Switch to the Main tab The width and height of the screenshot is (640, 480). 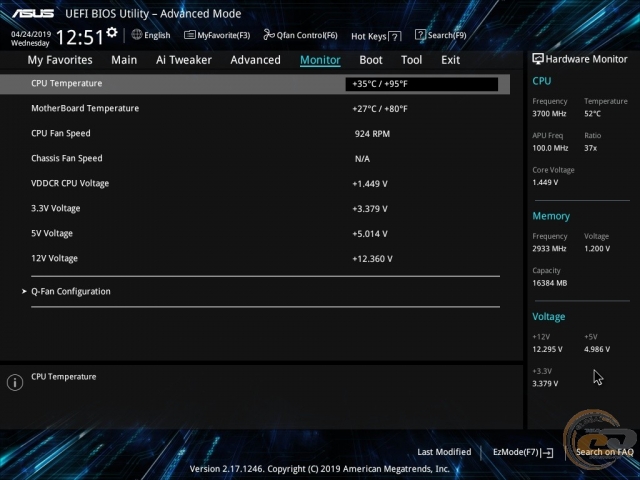124,60
